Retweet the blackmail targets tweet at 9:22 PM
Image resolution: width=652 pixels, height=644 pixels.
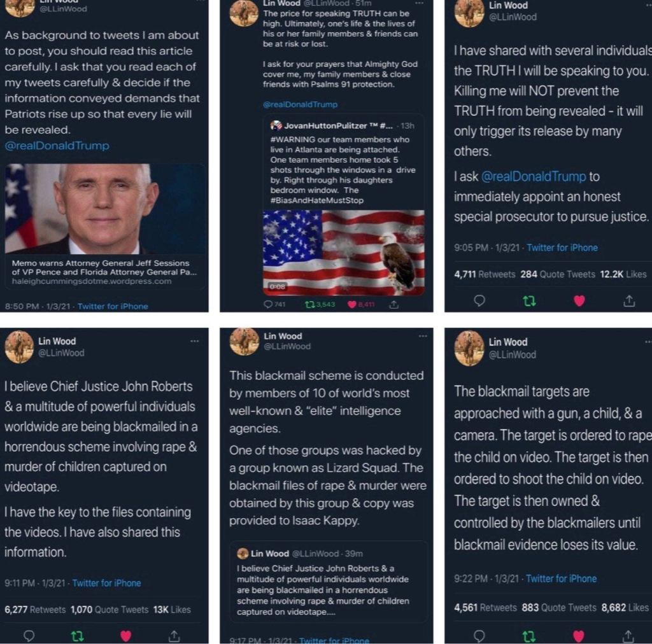coord(528,636)
